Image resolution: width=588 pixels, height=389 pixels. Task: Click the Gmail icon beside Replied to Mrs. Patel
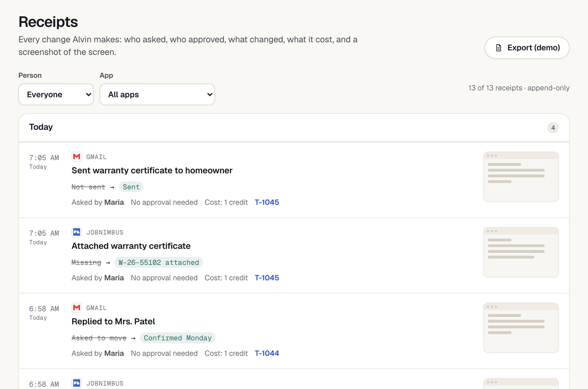[x=77, y=308]
